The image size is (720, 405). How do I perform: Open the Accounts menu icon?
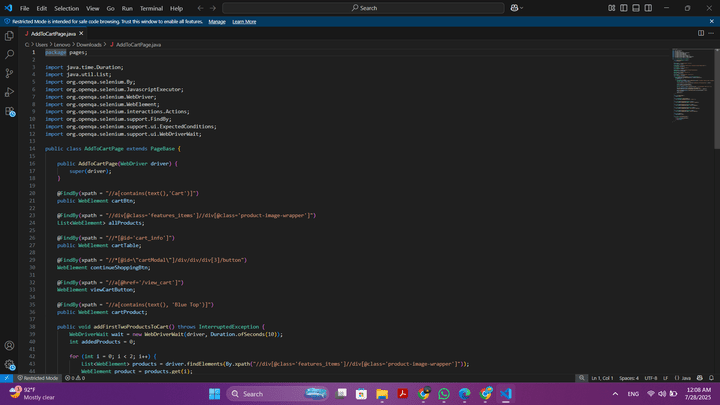[10, 345]
